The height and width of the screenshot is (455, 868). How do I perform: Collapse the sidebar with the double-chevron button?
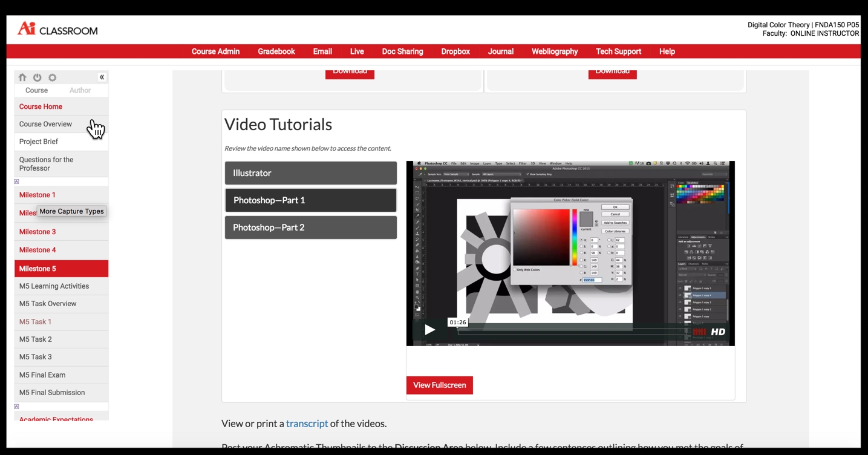point(102,77)
